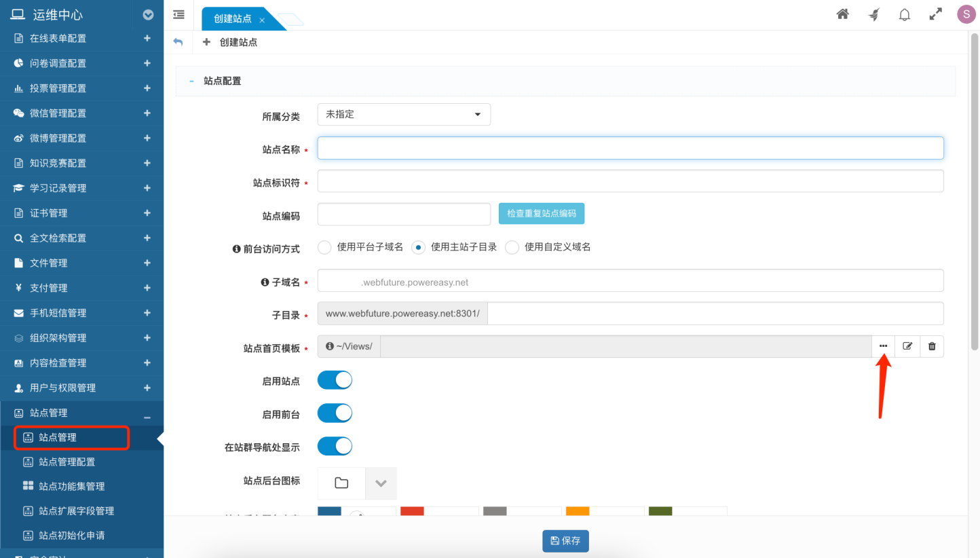Expand the site backend icon picker arrow
Image resolution: width=980 pixels, height=558 pixels.
381,483
